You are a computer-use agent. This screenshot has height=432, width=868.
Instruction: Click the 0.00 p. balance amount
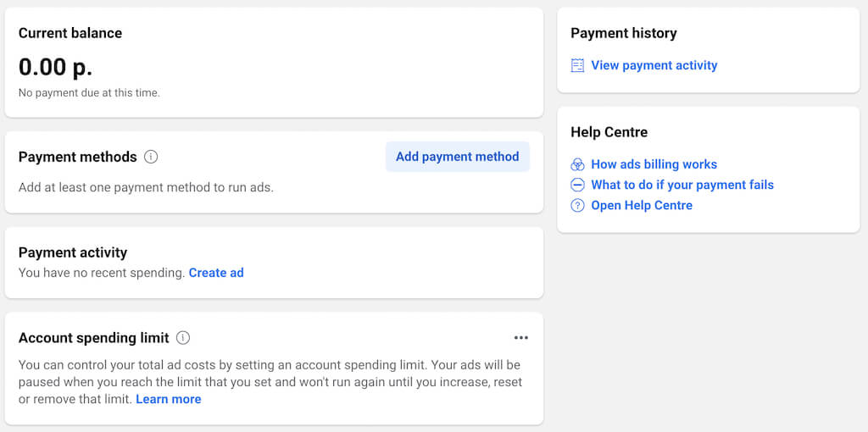click(x=55, y=66)
